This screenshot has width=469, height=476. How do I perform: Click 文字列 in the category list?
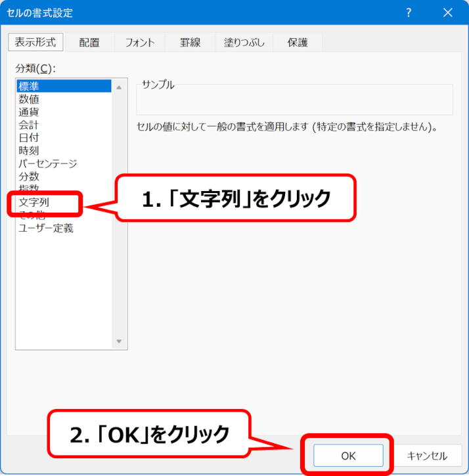tap(34, 203)
